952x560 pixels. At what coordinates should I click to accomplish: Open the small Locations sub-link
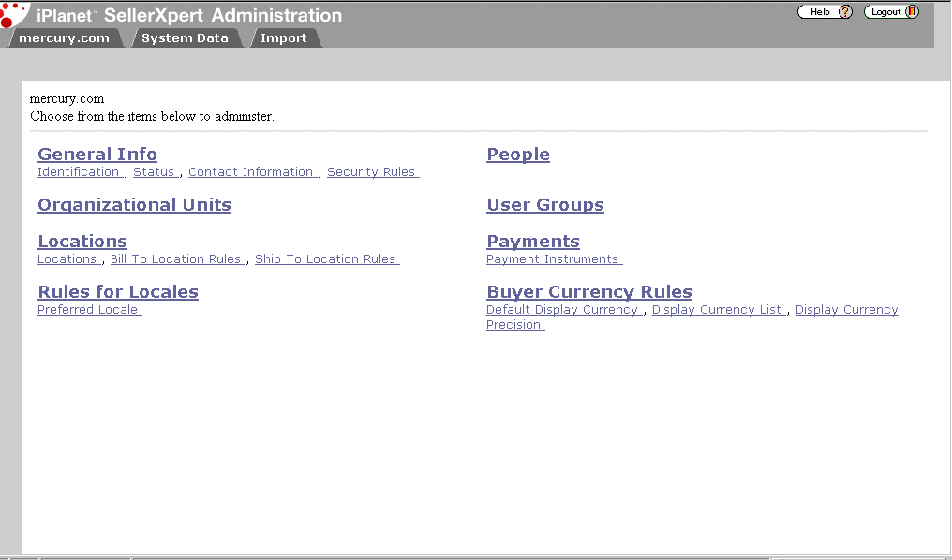click(68, 259)
